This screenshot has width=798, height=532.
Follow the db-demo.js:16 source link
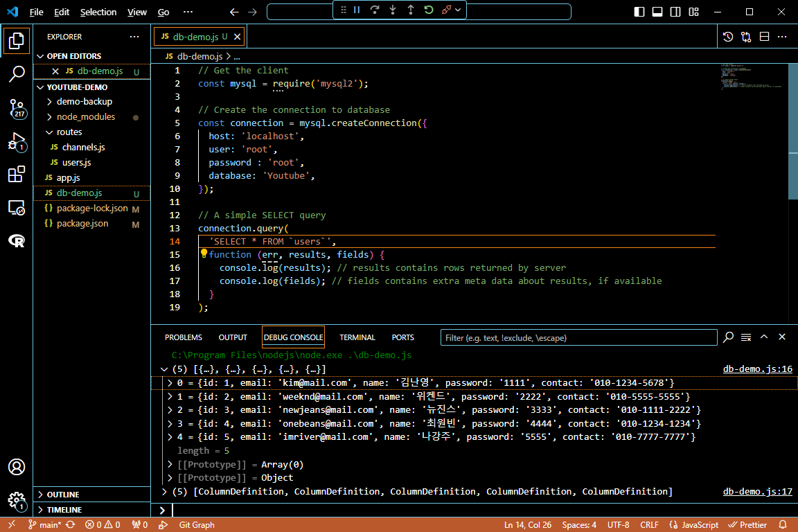click(757, 370)
